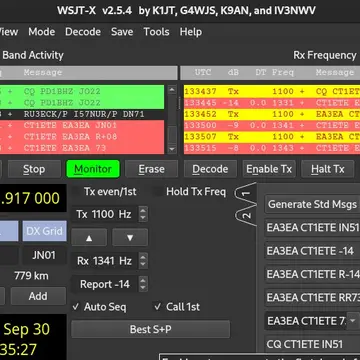The width and height of the screenshot is (360, 360).
Task: Switch to message tab 2
Action: coord(246,216)
